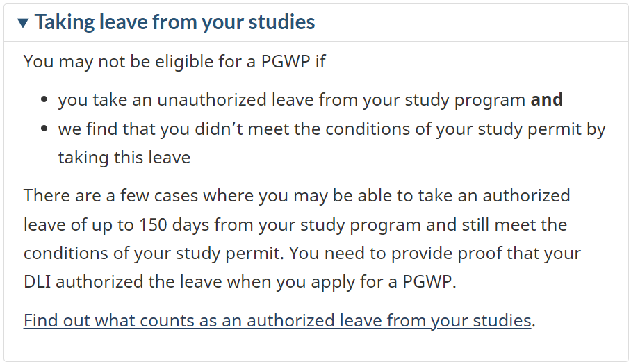Click the sentence 'You may not be eligible for a PGWP if'
Viewport: 631px width, 364px height.
point(174,62)
